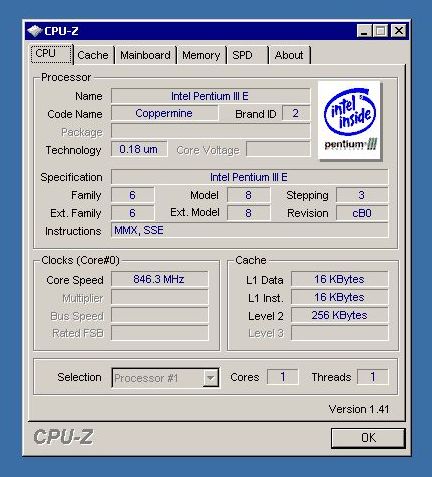
Task: Minimize the CPU-Z window
Action: [x=364, y=31]
